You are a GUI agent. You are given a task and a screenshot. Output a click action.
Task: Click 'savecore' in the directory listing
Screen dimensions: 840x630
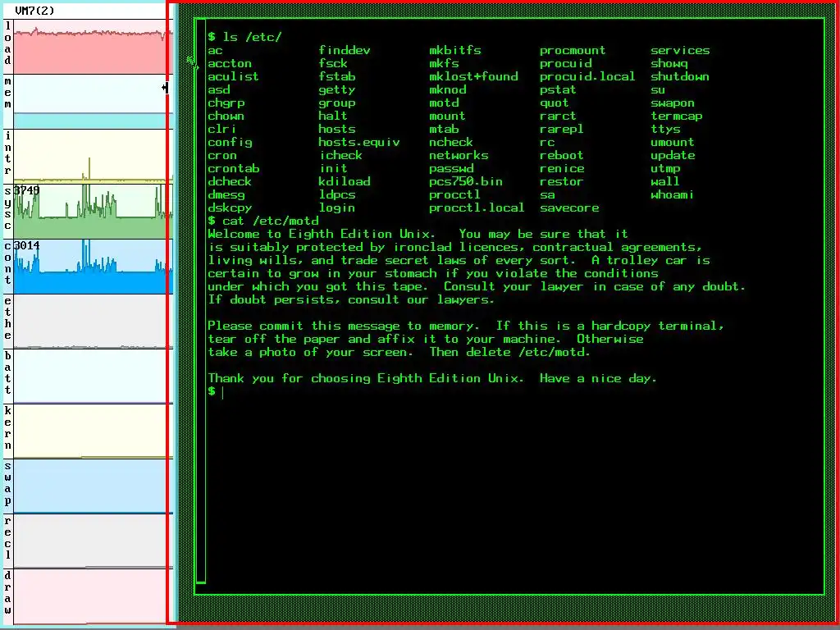coord(569,208)
